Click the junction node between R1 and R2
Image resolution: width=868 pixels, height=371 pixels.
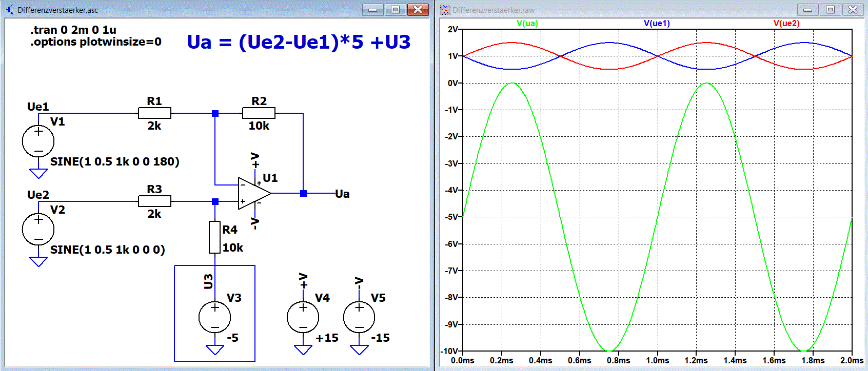(215, 113)
